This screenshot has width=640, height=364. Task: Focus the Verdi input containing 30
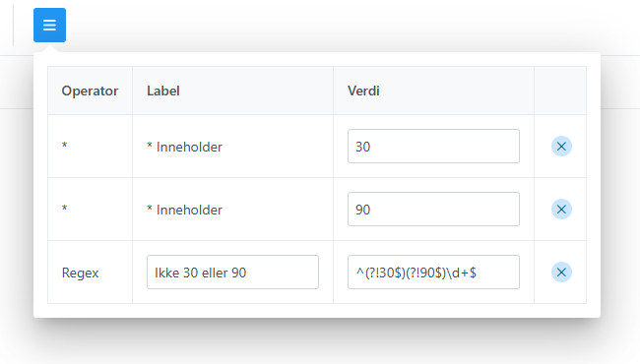point(433,147)
